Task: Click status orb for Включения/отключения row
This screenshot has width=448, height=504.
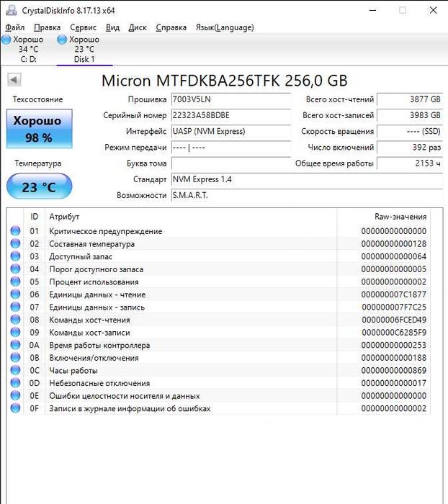Action: [x=15, y=357]
